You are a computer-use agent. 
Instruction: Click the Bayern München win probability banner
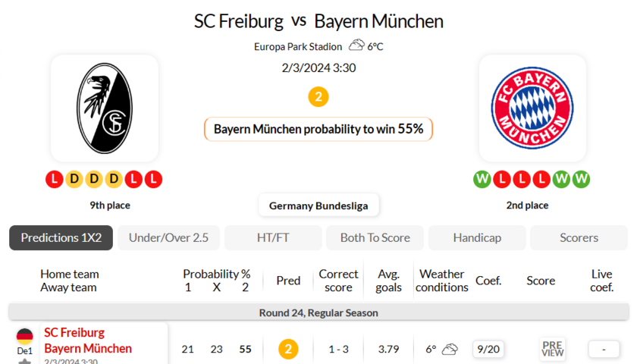click(318, 129)
